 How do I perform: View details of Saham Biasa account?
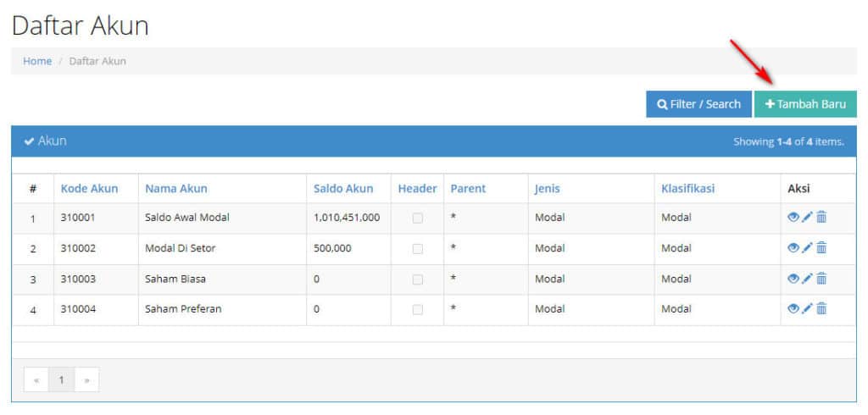coord(793,279)
